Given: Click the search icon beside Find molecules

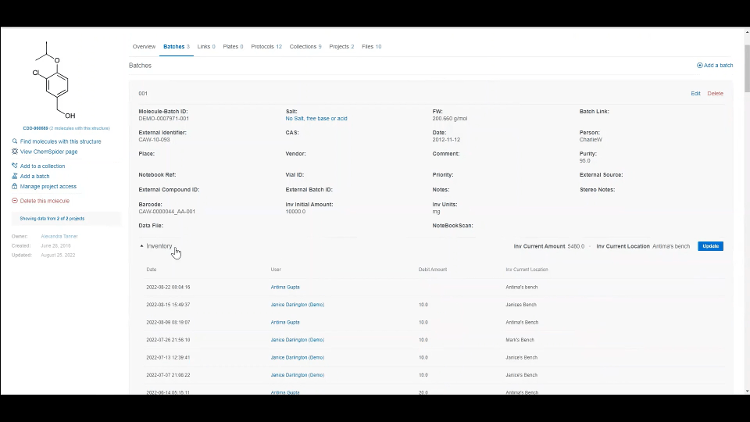Looking at the screenshot, I should pyautogui.click(x=14, y=142).
